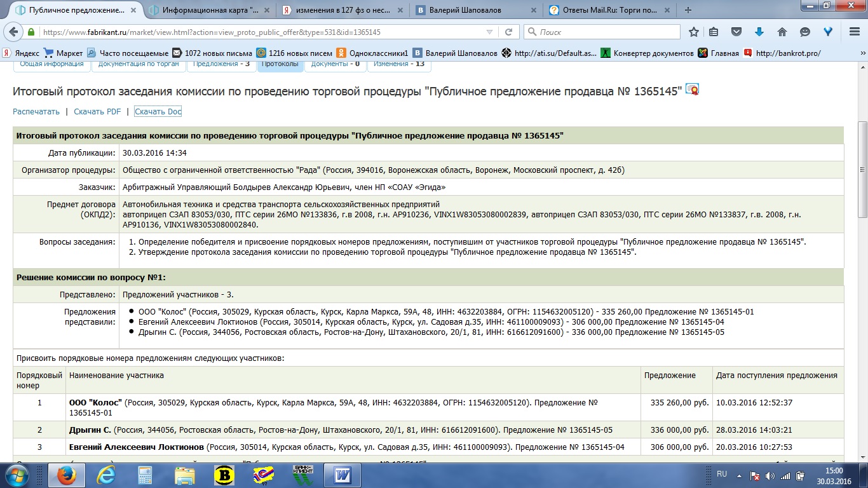Open the Документация по торгам tab
Viewport: 868px width, 488px height.
click(x=139, y=64)
